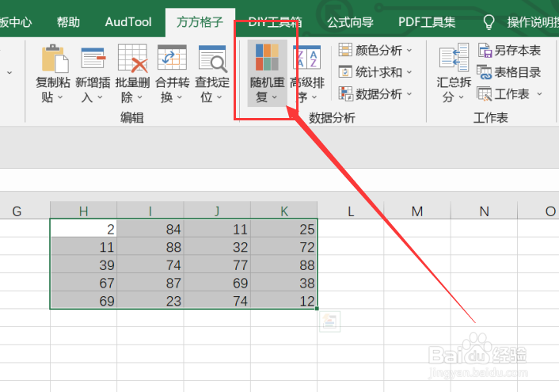
Task: Click the 另存本表 save icon
Action: (x=485, y=51)
